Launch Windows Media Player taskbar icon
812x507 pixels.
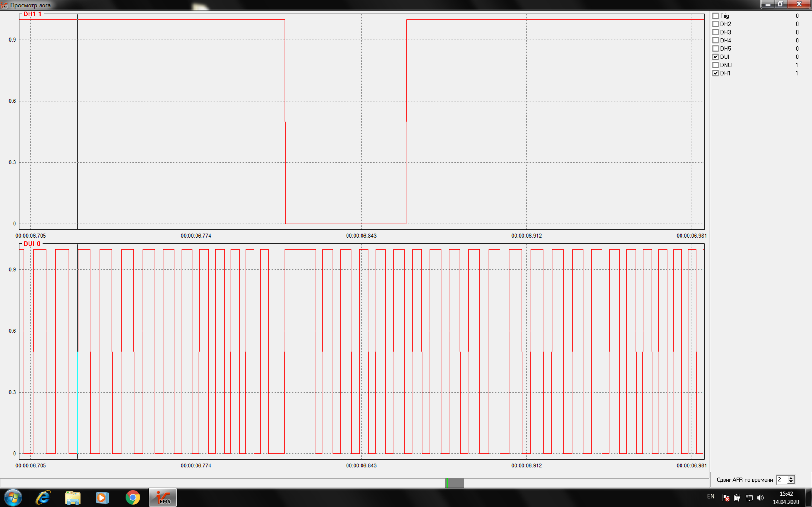(102, 498)
